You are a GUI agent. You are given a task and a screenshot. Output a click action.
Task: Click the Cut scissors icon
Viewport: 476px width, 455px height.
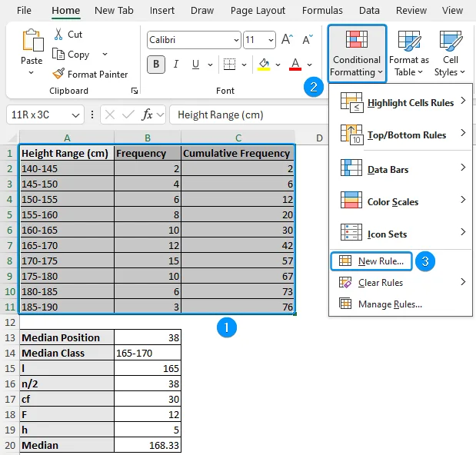click(58, 35)
